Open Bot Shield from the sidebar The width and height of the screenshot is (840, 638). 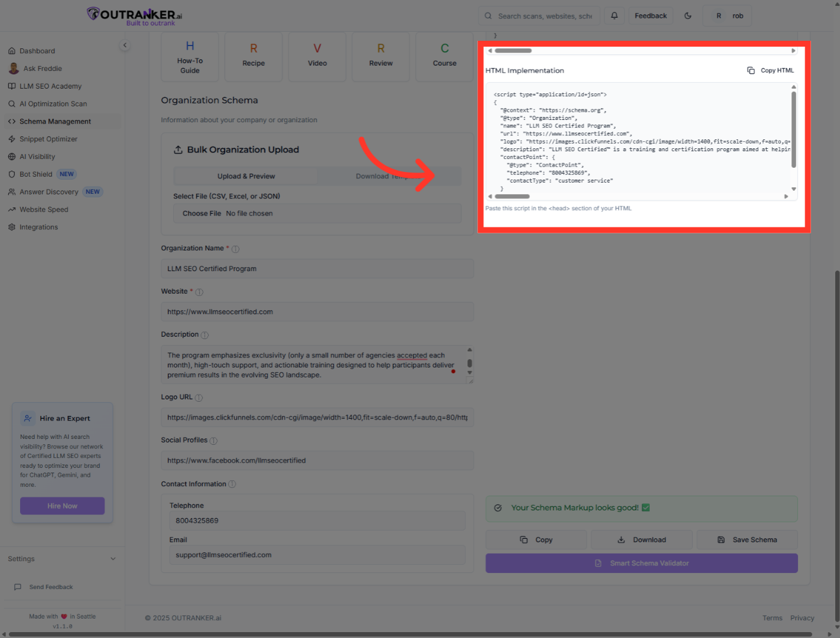[x=36, y=174]
